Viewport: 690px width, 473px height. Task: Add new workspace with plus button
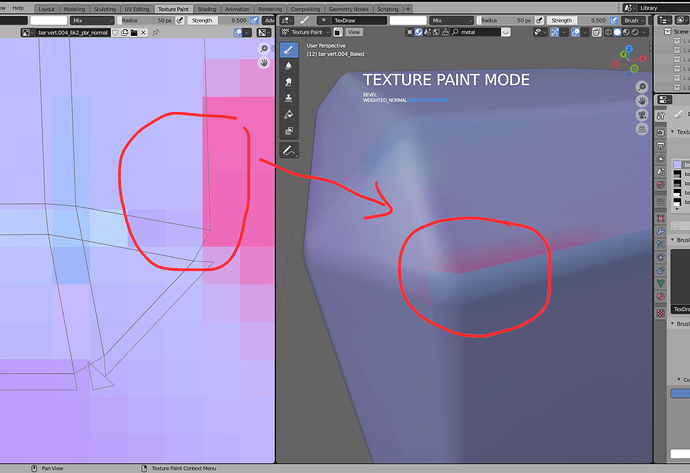(x=408, y=9)
